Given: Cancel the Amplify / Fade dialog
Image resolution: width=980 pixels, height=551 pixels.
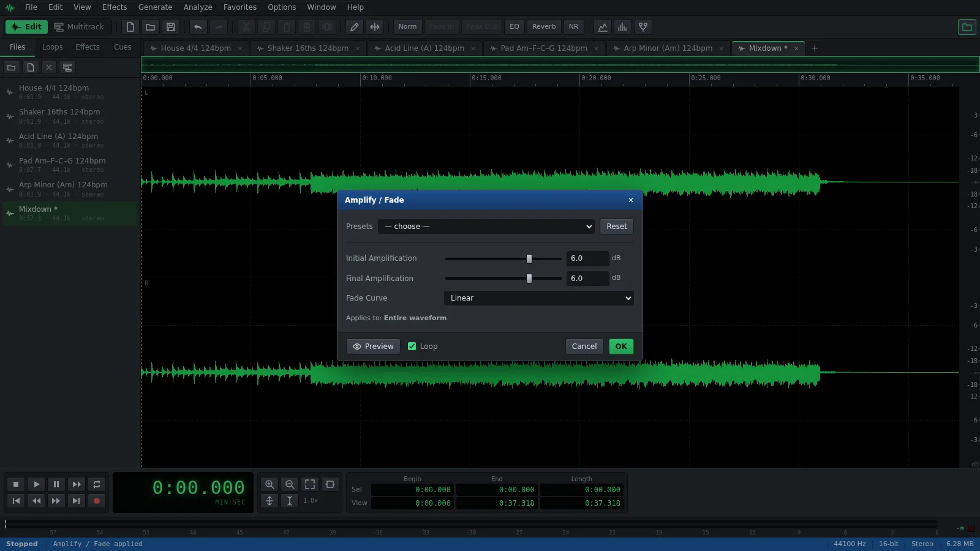Looking at the screenshot, I should tap(584, 347).
